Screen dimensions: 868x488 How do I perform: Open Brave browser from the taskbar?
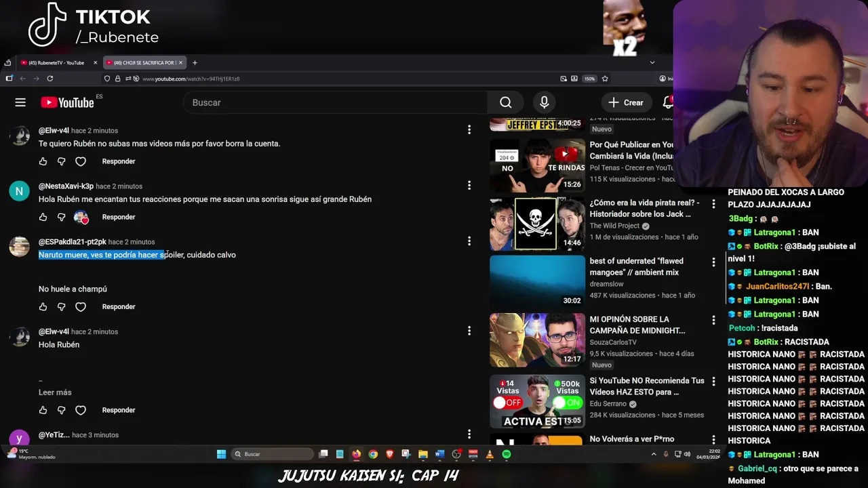[x=390, y=454]
